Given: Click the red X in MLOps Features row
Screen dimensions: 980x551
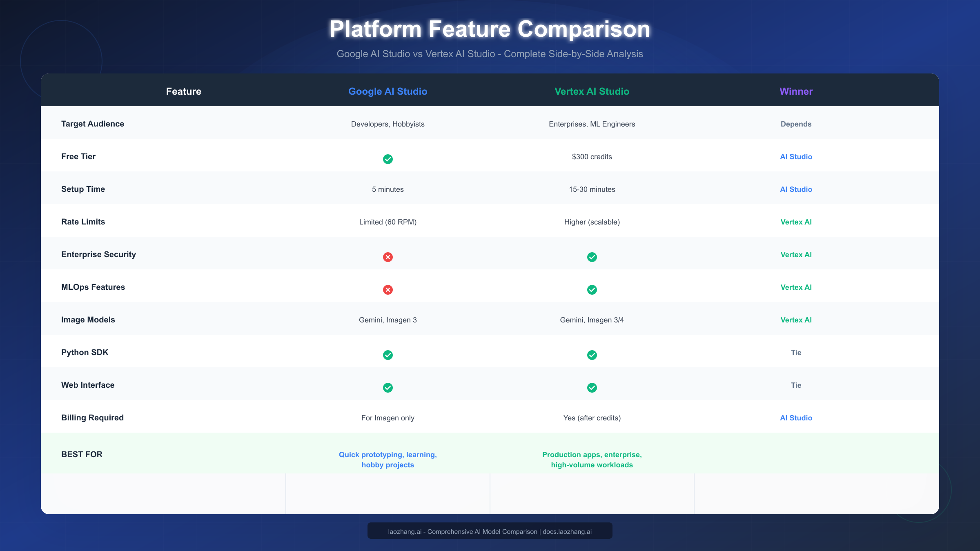Looking at the screenshot, I should (x=388, y=290).
